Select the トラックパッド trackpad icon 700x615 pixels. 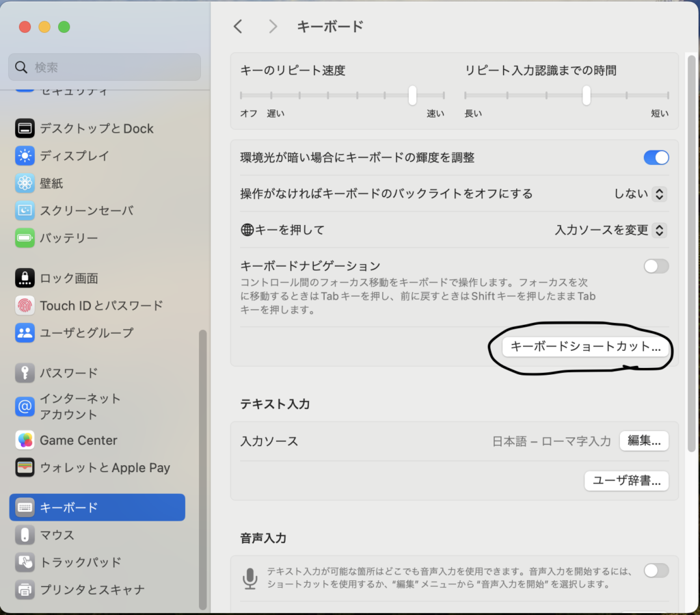pyautogui.click(x=25, y=562)
